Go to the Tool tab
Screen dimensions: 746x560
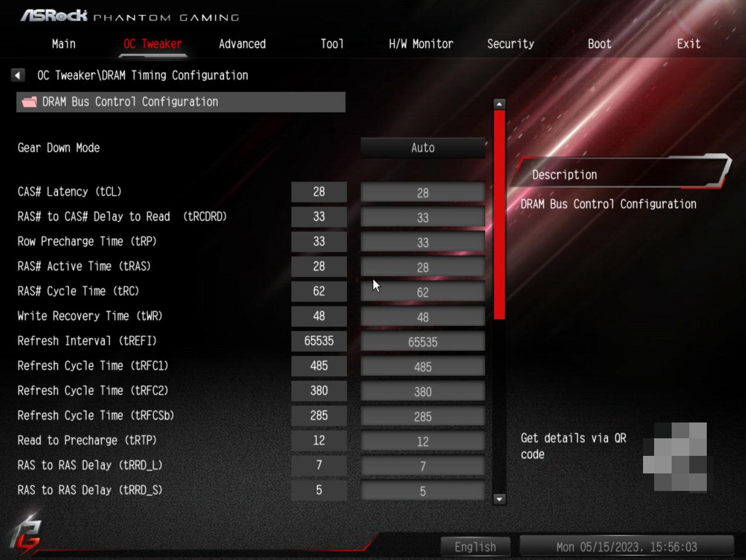tap(332, 44)
